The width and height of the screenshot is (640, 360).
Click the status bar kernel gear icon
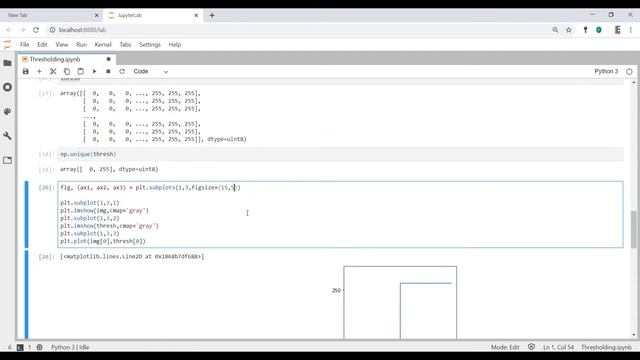tap(40, 347)
